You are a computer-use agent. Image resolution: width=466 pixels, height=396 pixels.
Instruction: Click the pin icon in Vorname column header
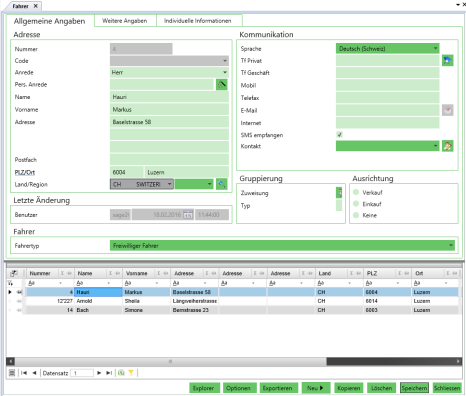tap(166, 273)
